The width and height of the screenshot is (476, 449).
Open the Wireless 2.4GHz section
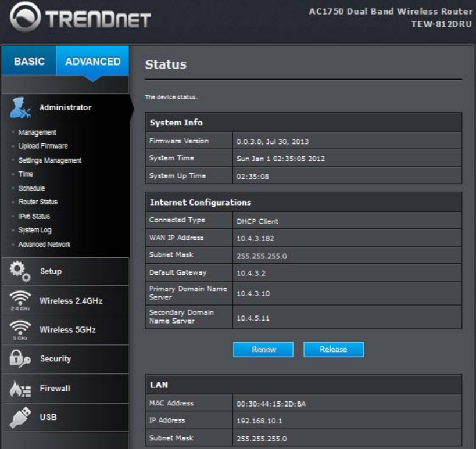[x=66, y=301]
